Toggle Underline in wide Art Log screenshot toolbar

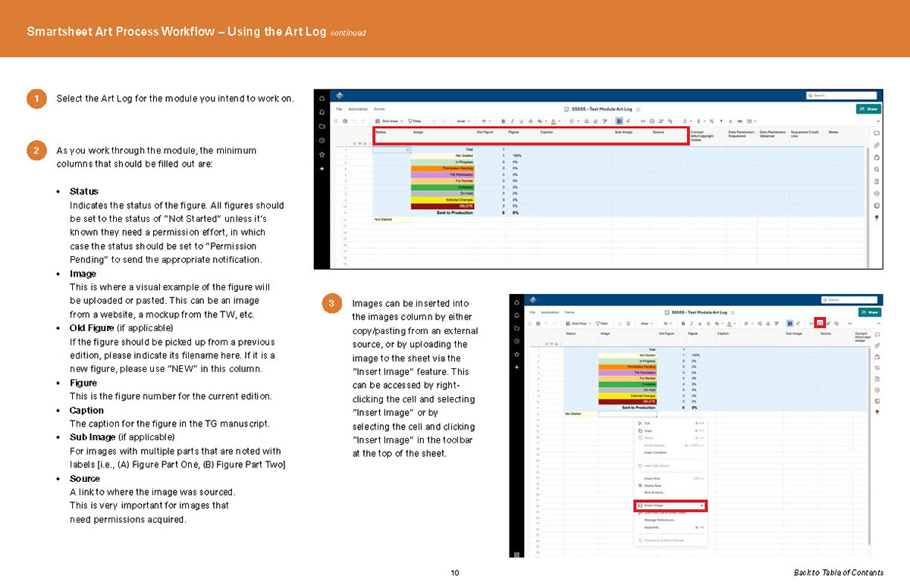[521, 121]
